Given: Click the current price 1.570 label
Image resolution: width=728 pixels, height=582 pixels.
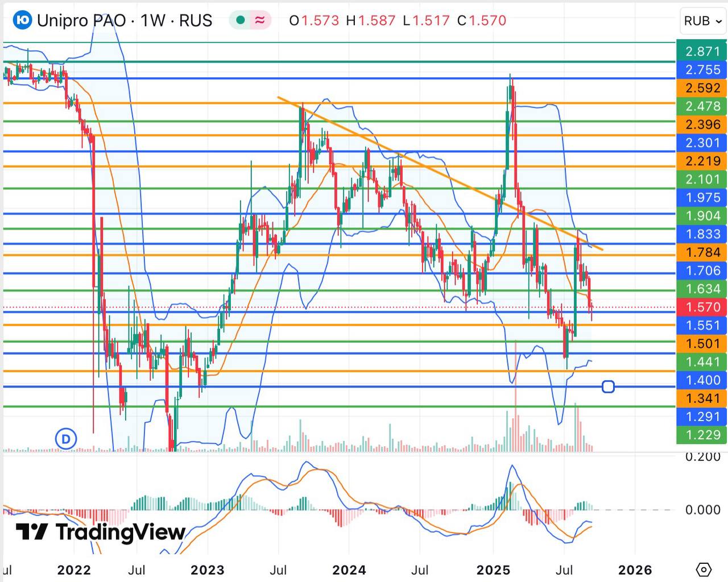Looking at the screenshot, I should [x=702, y=307].
